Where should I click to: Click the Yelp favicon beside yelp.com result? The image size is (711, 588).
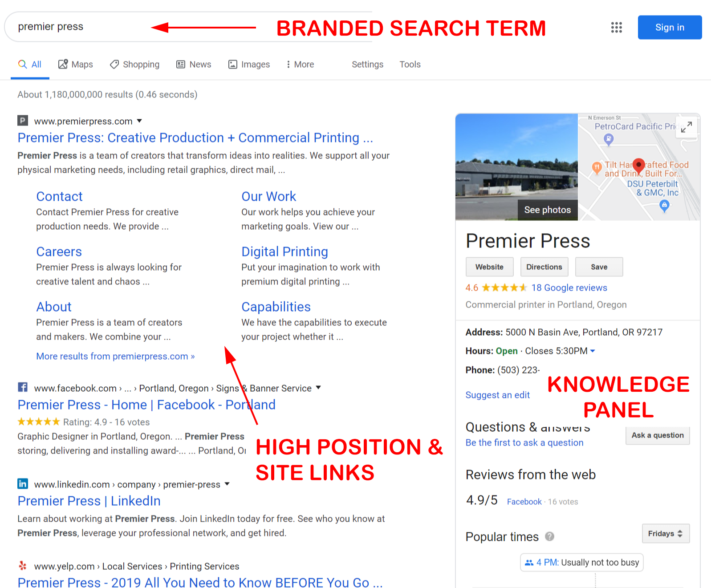point(23,565)
